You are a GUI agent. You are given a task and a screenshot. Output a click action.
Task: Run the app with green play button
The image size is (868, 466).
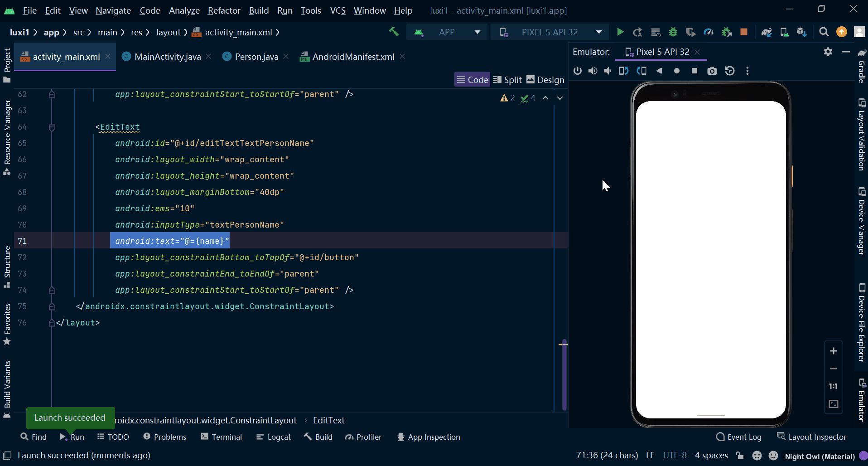[x=620, y=32]
